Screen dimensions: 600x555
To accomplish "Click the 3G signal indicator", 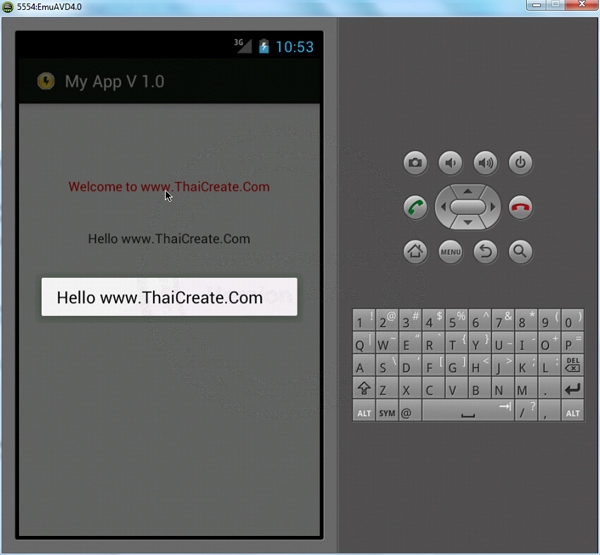I will click(x=243, y=46).
